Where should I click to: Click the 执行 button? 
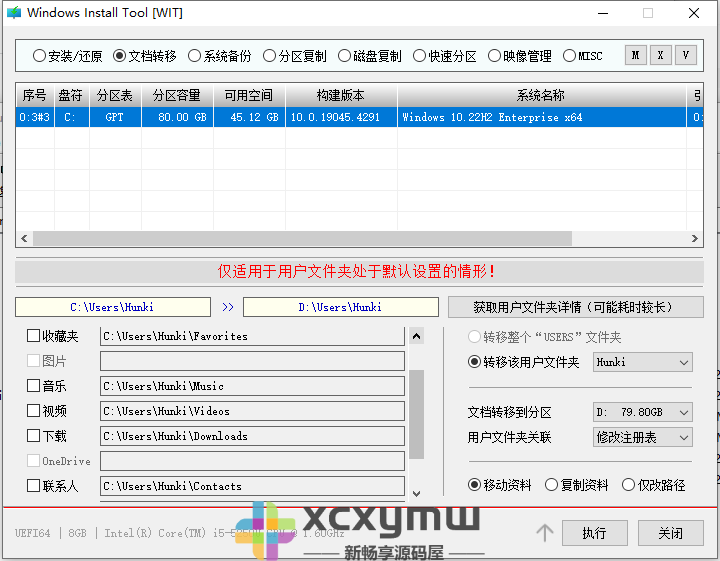[x=595, y=533]
